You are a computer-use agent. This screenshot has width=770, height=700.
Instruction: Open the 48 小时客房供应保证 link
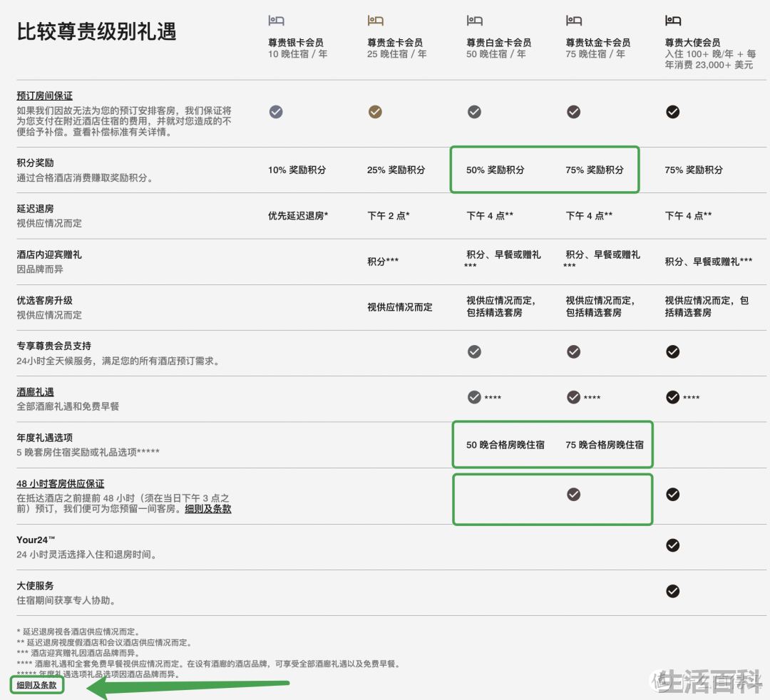[x=61, y=483]
